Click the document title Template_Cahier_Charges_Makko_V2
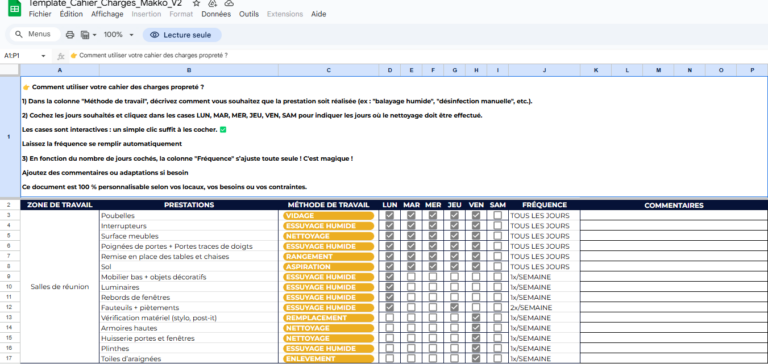Viewport: 768px width, 364px height. point(105,3)
